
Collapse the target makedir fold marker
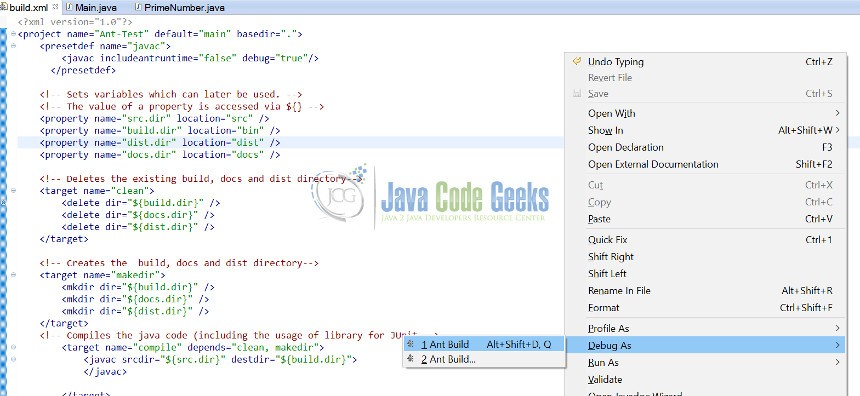tap(13, 275)
